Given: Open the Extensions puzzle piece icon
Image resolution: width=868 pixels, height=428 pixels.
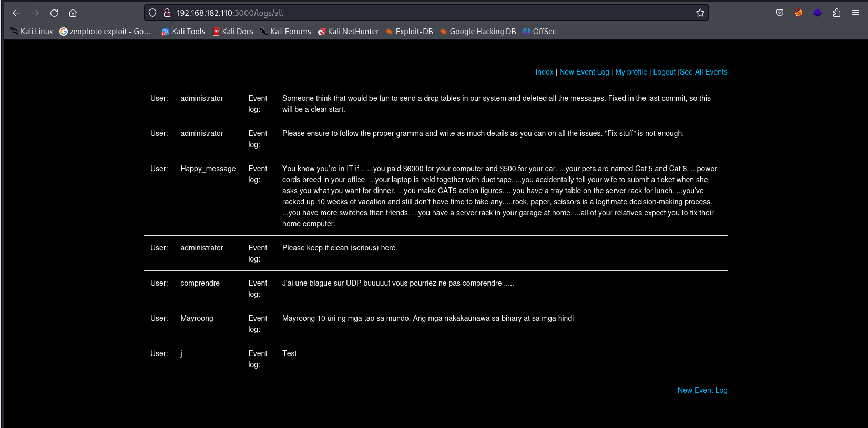Looking at the screenshot, I should [836, 13].
